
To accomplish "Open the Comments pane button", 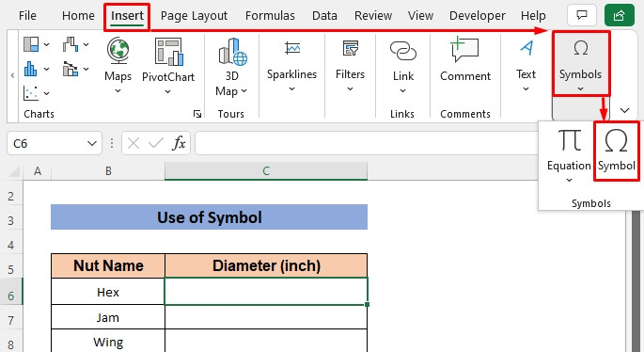I will [581, 15].
